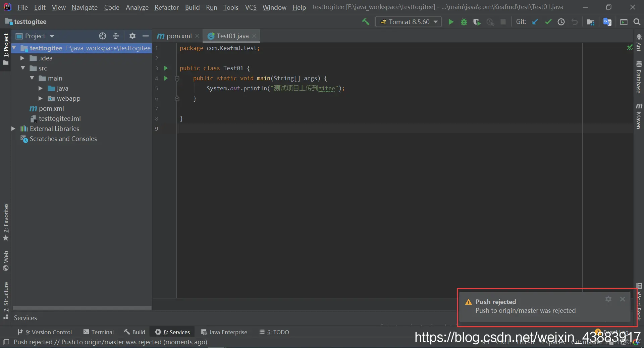Click the Project panel horizontal scrollbar
Screen dimensions: 644x348
(82, 308)
